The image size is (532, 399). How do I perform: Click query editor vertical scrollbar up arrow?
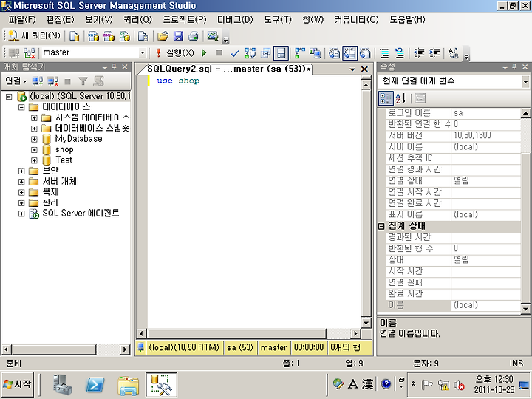[x=366, y=84]
